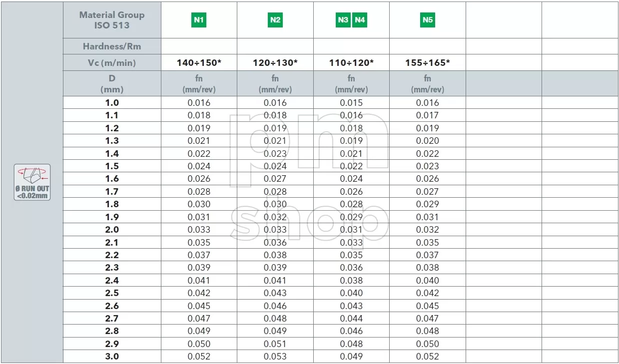Select diameter 2.0 row label
Image resolution: width=619 pixels, height=364 pixels.
pyautogui.click(x=112, y=230)
